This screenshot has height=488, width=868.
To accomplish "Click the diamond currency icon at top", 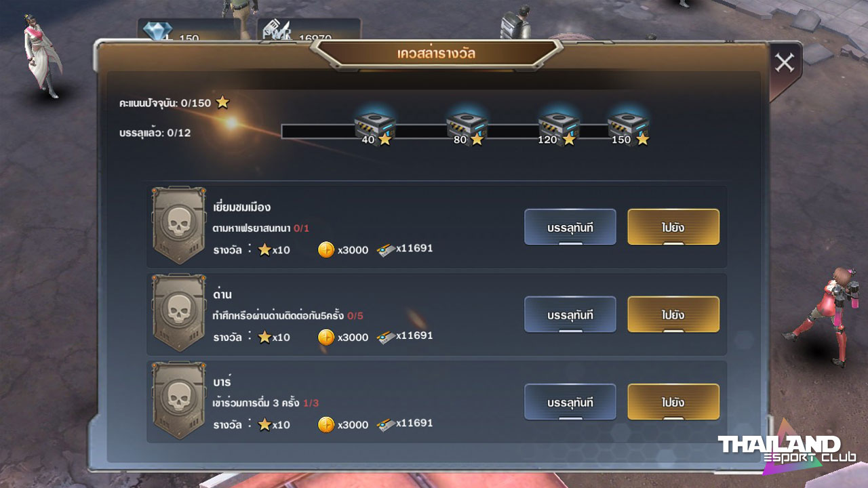I will [x=157, y=31].
